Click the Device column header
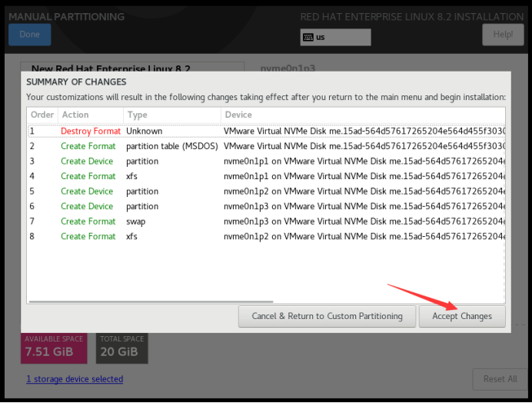Screen dimensions: 532x403 [x=363, y=115]
